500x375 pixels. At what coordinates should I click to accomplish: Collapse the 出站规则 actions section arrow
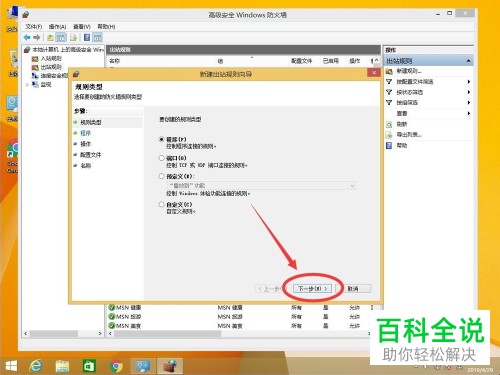pyautogui.click(x=469, y=61)
